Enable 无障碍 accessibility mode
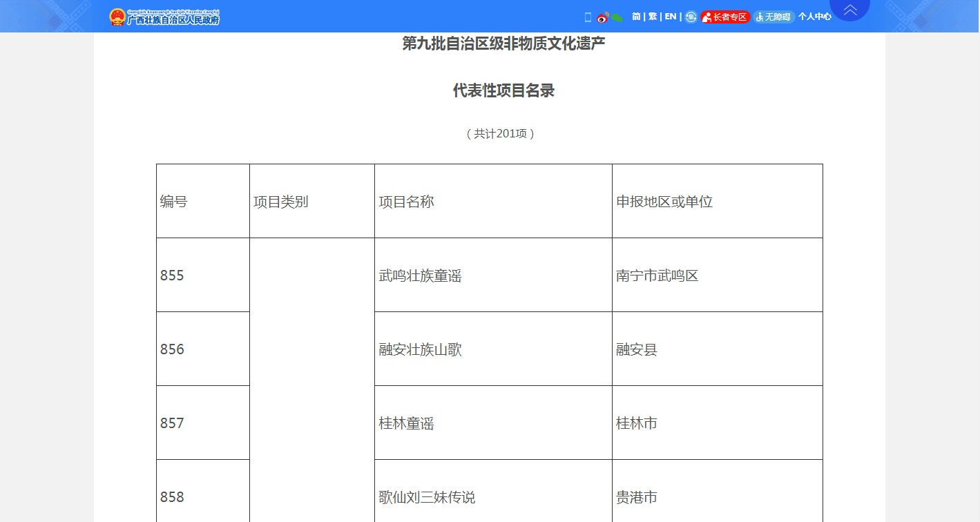980x522 pixels. pos(774,17)
